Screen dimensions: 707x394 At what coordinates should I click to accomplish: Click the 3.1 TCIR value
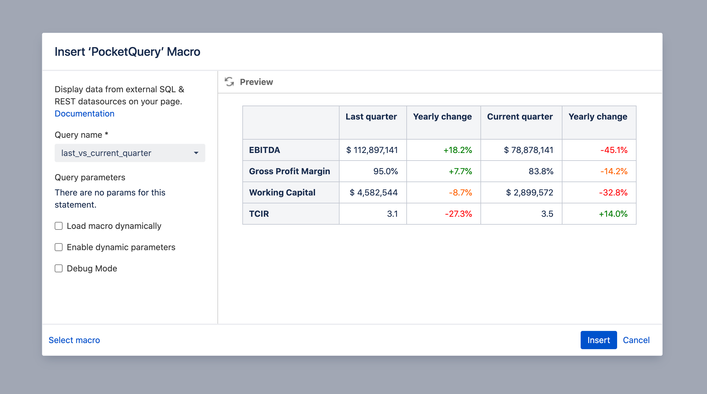pyautogui.click(x=392, y=214)
